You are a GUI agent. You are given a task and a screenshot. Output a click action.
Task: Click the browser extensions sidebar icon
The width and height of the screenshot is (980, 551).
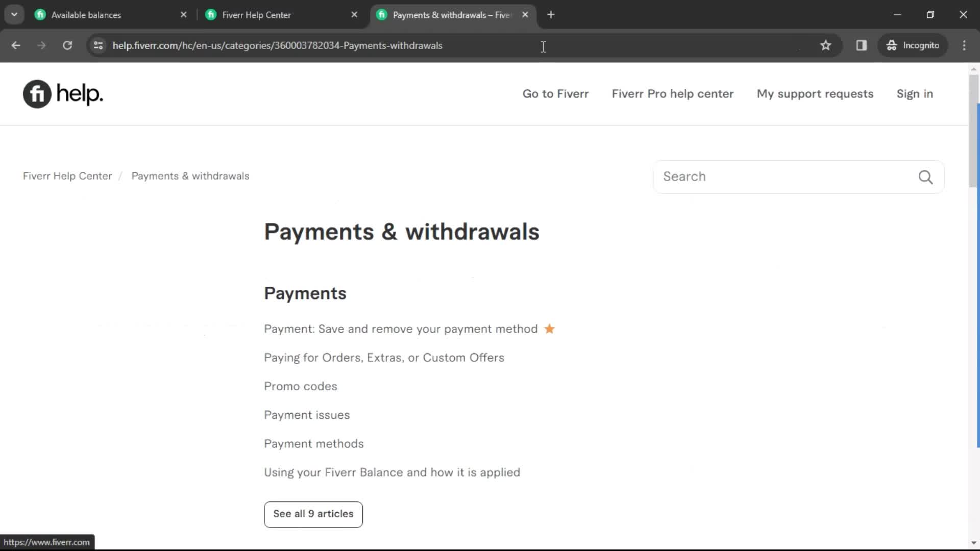pos(862,45)
